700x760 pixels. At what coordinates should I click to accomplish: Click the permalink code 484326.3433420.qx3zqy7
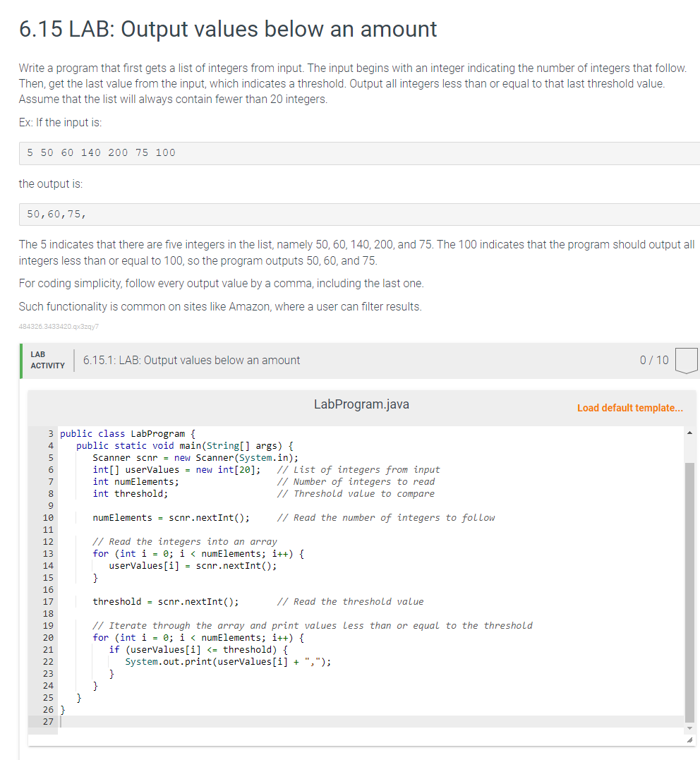coord(58,326)
